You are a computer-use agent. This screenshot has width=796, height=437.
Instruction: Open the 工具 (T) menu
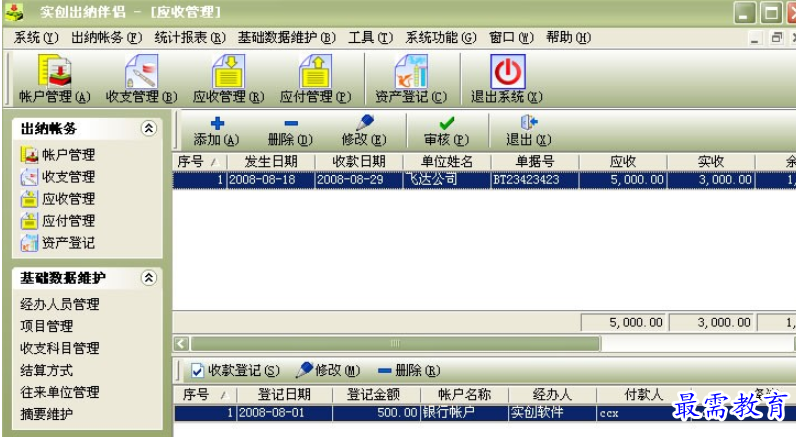pos(371,38)
